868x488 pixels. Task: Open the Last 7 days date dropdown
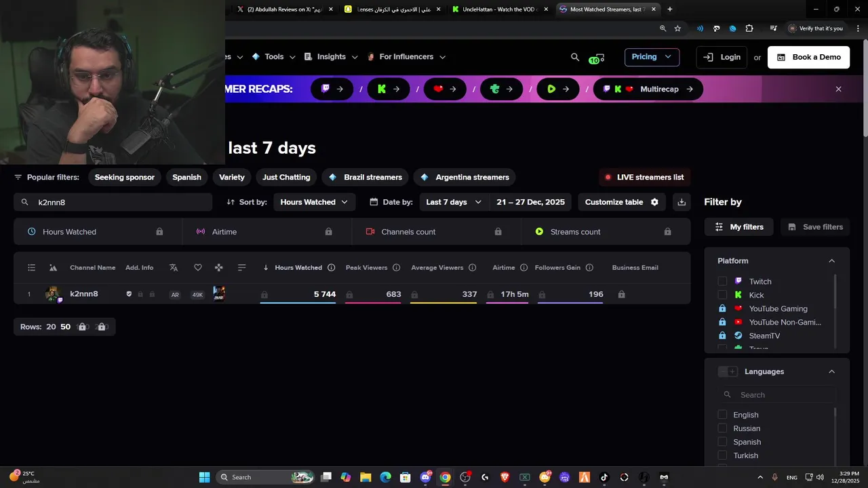[454, 202]
